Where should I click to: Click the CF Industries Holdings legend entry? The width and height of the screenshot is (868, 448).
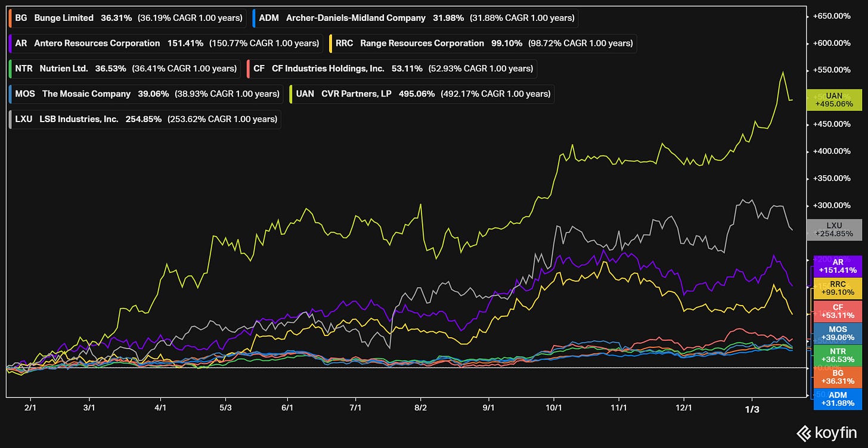tap(392, 69)
